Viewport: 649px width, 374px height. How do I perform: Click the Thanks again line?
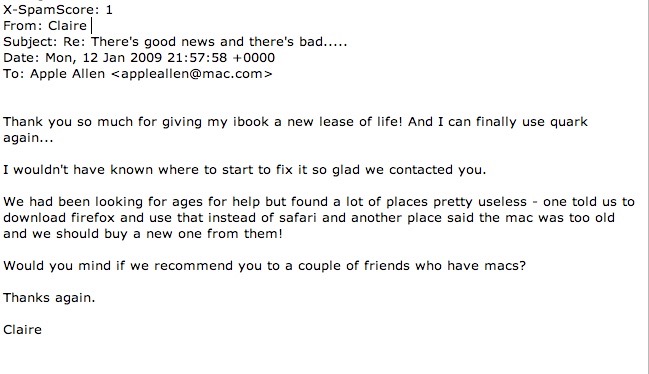(49, 298)
